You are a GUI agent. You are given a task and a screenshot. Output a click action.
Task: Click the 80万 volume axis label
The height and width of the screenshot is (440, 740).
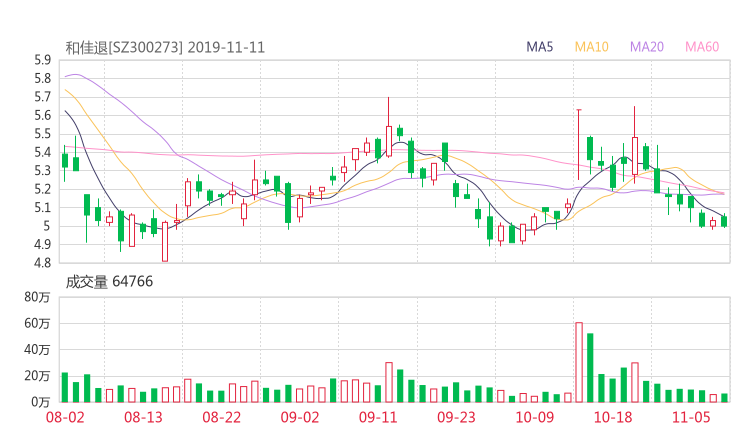tap(38, 297)
